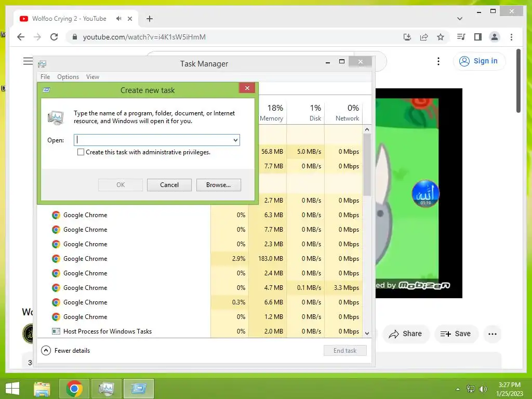The image size is (532, 399).
Task: Open YouTube settings three-dot icon near Sign in
Action: (438, 61)
